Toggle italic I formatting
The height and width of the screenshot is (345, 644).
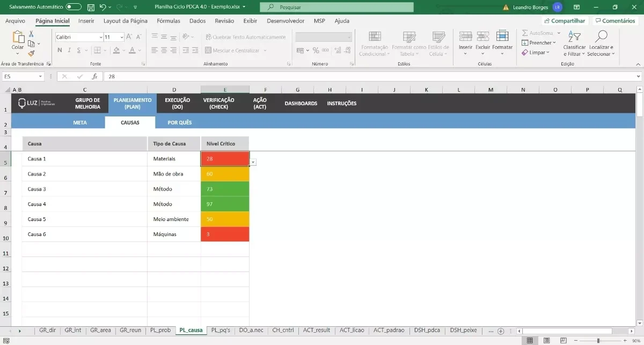point(69,50)
